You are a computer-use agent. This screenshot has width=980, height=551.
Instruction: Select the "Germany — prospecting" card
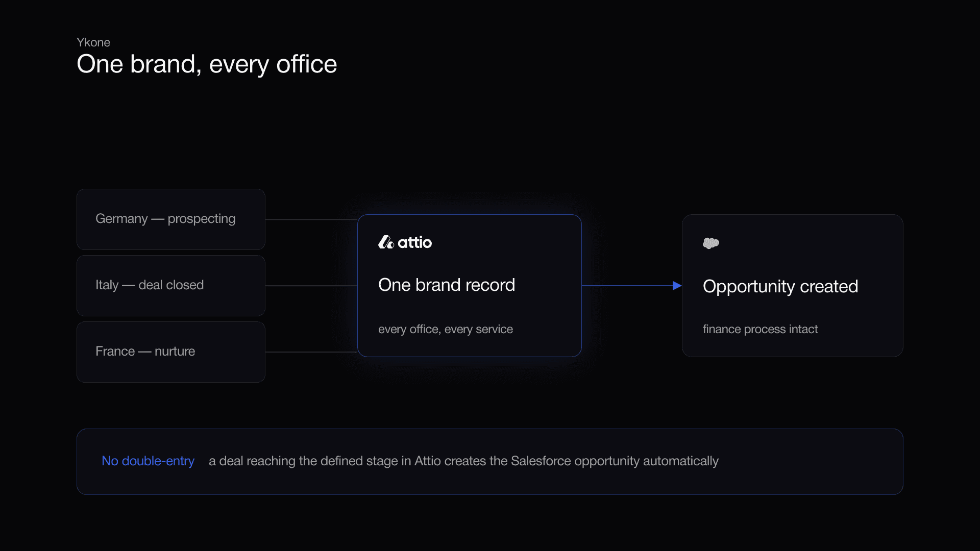[x=171, y=219]
